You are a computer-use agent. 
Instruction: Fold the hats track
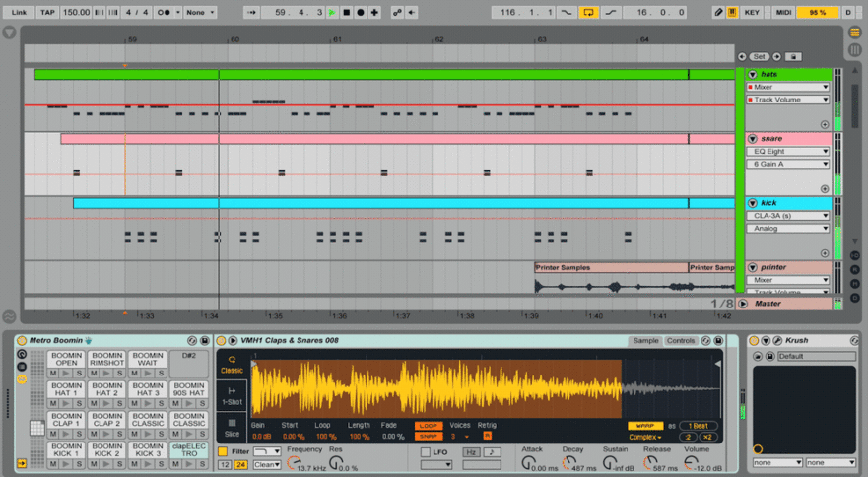[753, 74]
